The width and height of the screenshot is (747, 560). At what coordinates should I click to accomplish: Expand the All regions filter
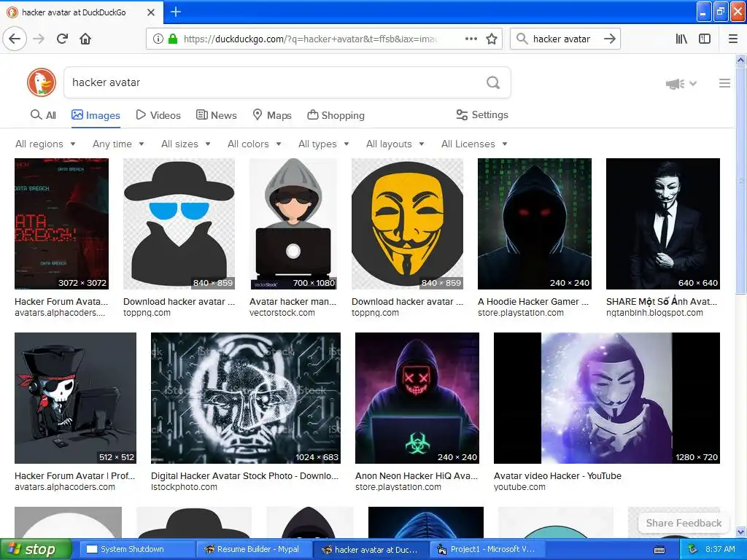45,144
